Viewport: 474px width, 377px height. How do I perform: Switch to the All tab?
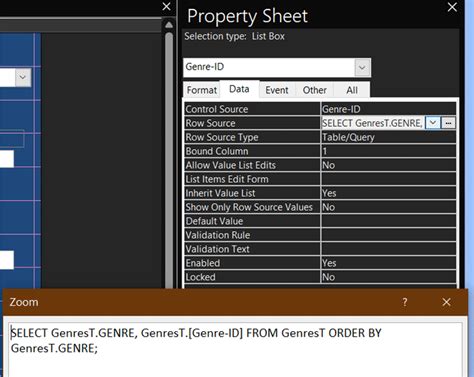click(x=352, y=90)
